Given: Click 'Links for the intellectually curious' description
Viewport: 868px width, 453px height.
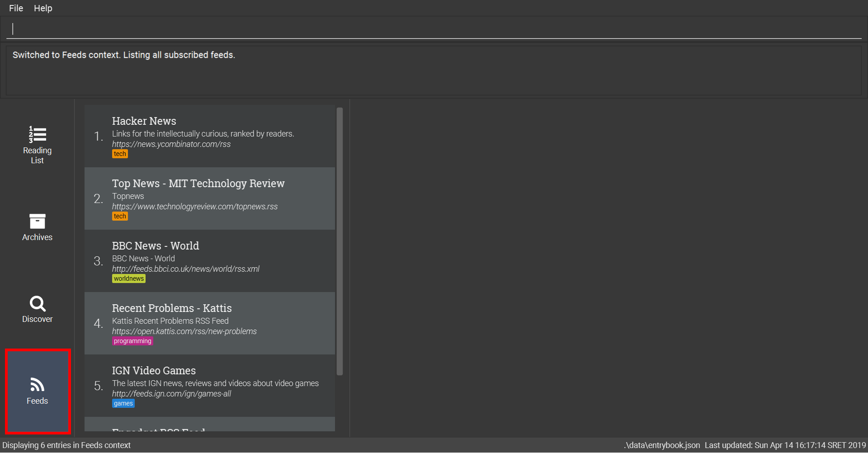Looking at the screenshot, I should [x=203, y=134].
